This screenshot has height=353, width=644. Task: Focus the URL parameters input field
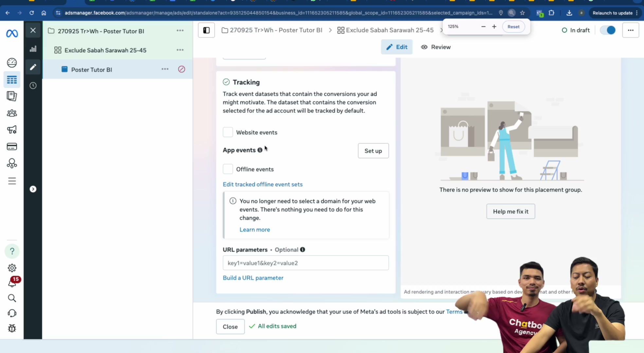click(306, 263)
